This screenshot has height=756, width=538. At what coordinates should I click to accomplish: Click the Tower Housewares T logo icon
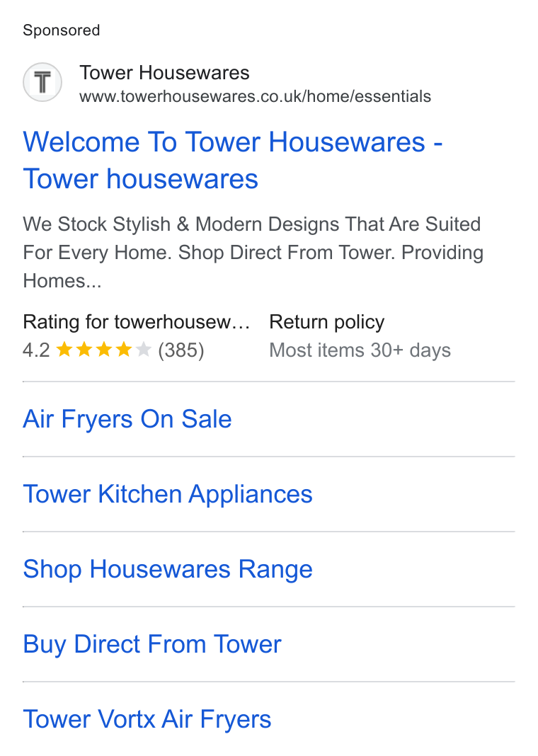coord(42,82)
